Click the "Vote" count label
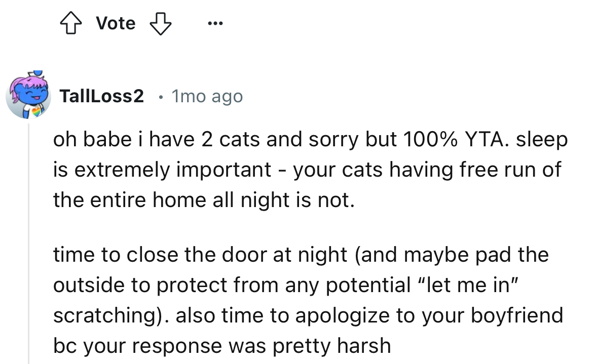594x364 pixels. coord(116,23)
